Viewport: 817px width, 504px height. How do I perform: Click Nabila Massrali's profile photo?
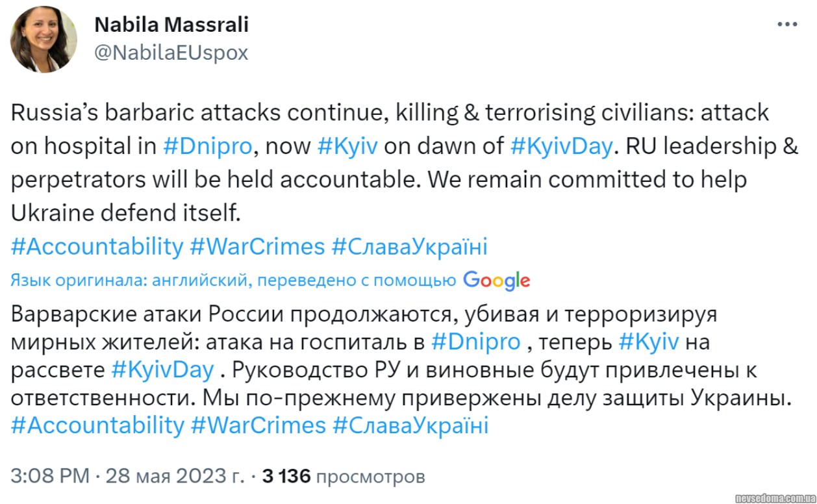(x=44, y=40)
